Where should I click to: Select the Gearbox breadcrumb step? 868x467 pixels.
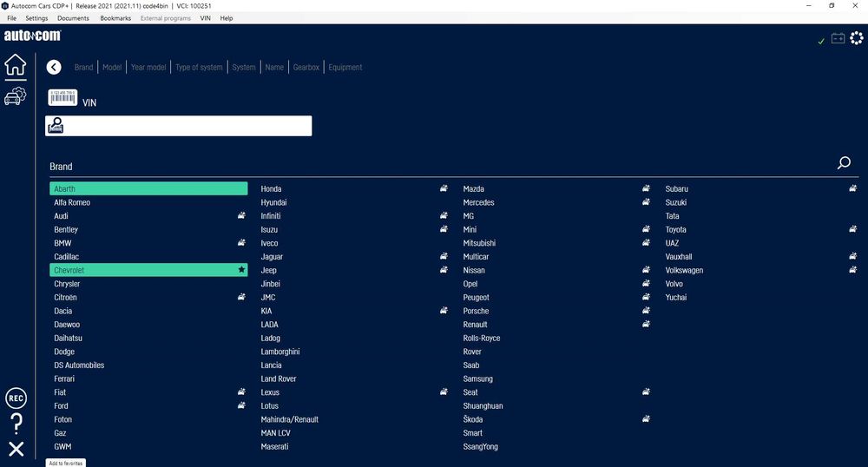[306, 67]
